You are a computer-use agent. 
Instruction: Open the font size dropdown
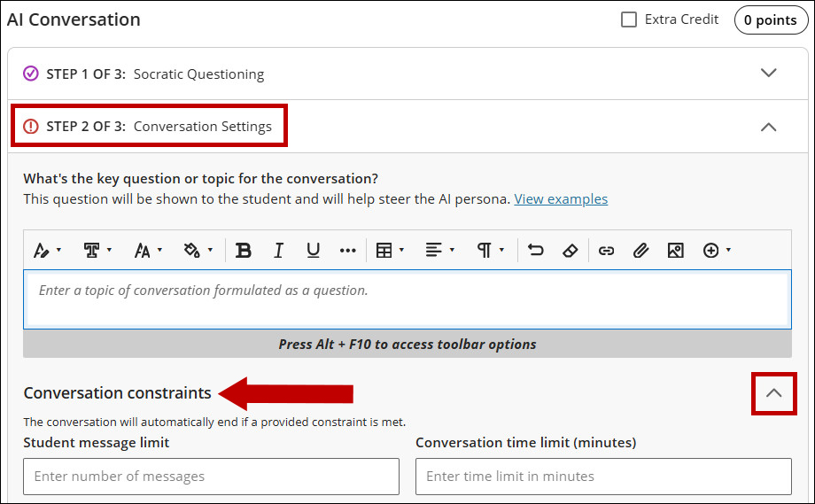click(148, 251)
